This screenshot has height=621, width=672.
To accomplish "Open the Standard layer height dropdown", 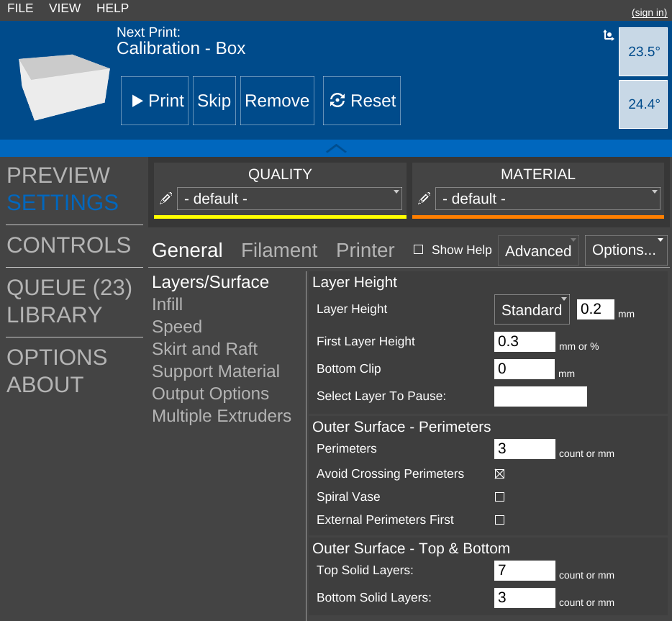I will (532, 310).
